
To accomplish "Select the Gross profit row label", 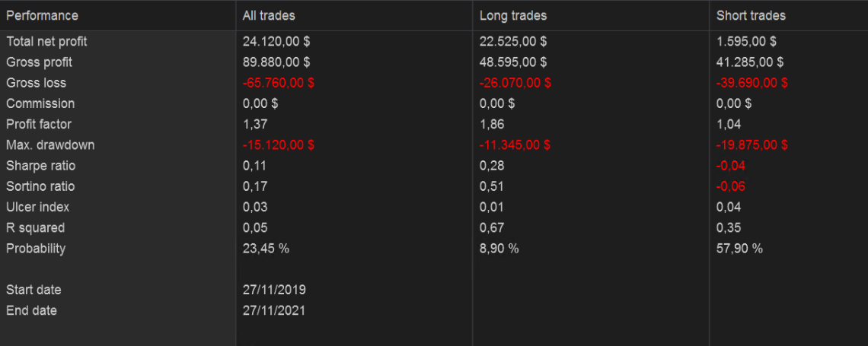I will click(39, 62).
